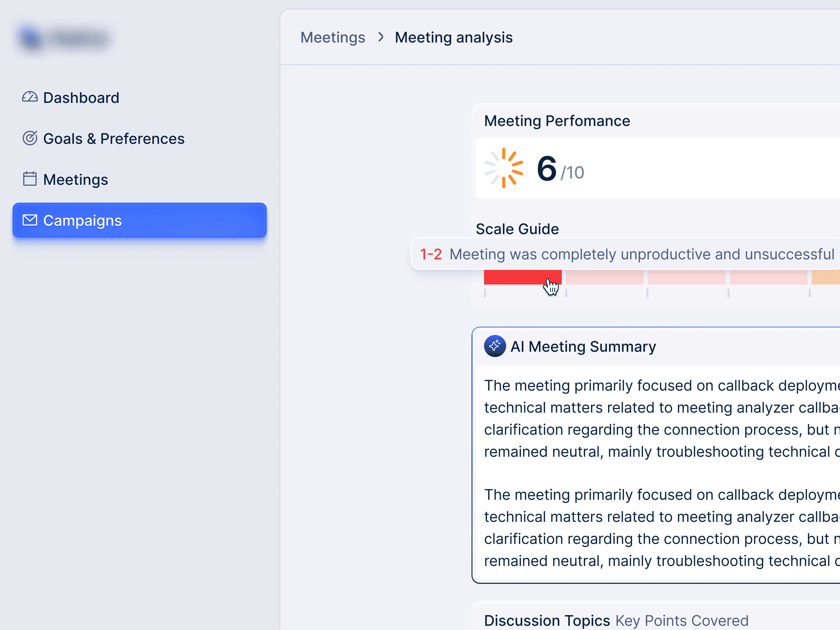Open the Dashboard menu item
The image size is (840, 630).
81,98
